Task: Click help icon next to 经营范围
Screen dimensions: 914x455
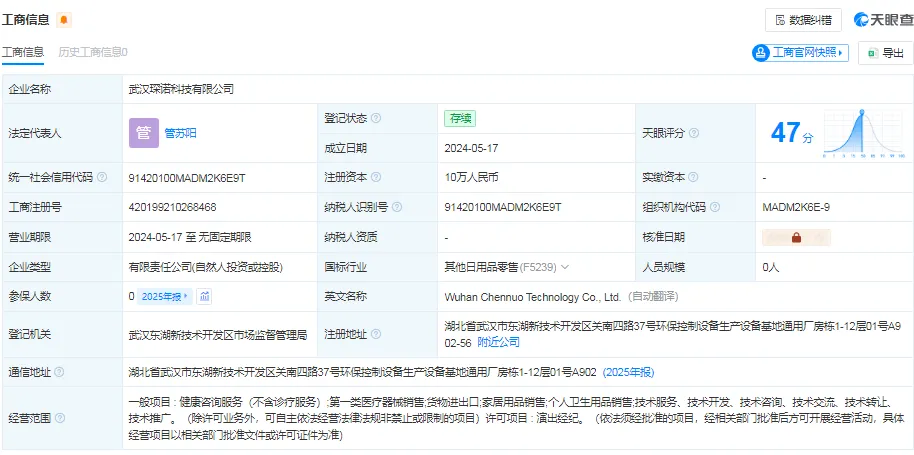Action: (59, 418)
